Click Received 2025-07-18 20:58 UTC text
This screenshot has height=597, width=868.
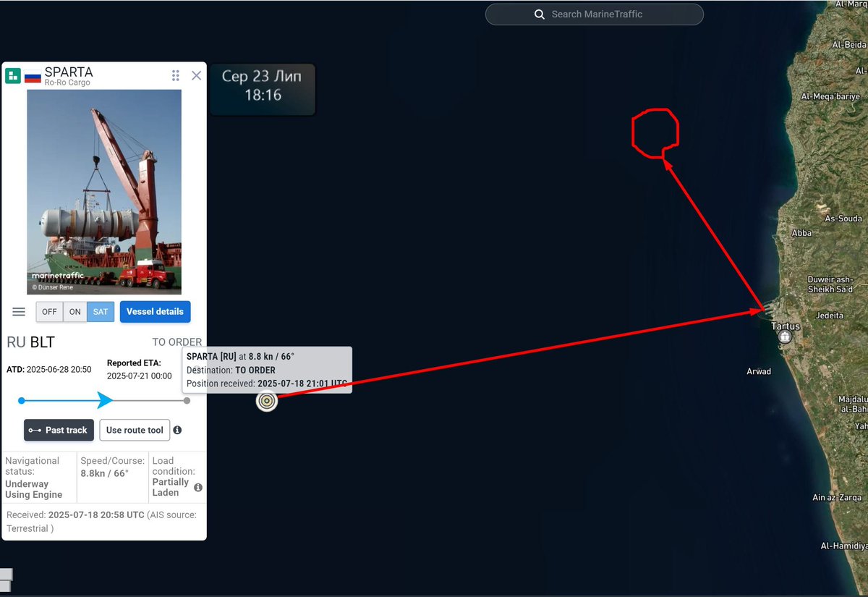75,515
